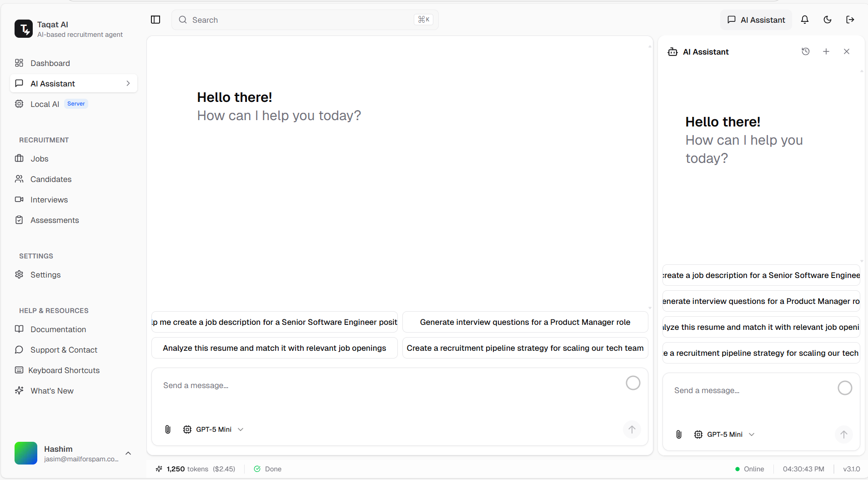Navigate to Candidates
Screen dimensions: 868x480
(50, 179)
